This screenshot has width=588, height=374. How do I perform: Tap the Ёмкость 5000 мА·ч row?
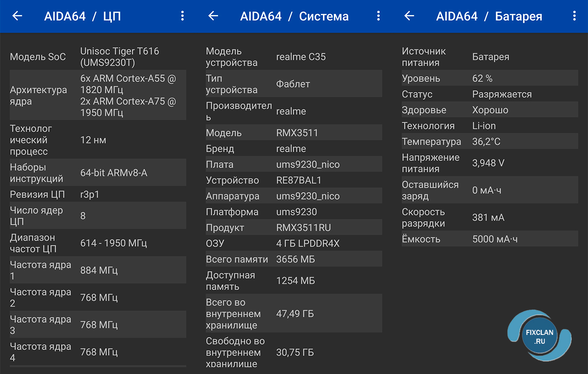click(489, 239)
